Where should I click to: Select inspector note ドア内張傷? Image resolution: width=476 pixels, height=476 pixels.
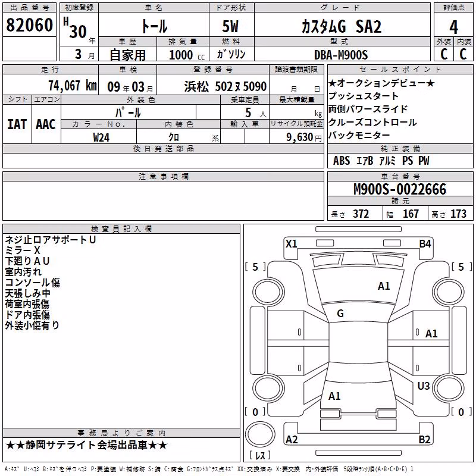(27, 314)
